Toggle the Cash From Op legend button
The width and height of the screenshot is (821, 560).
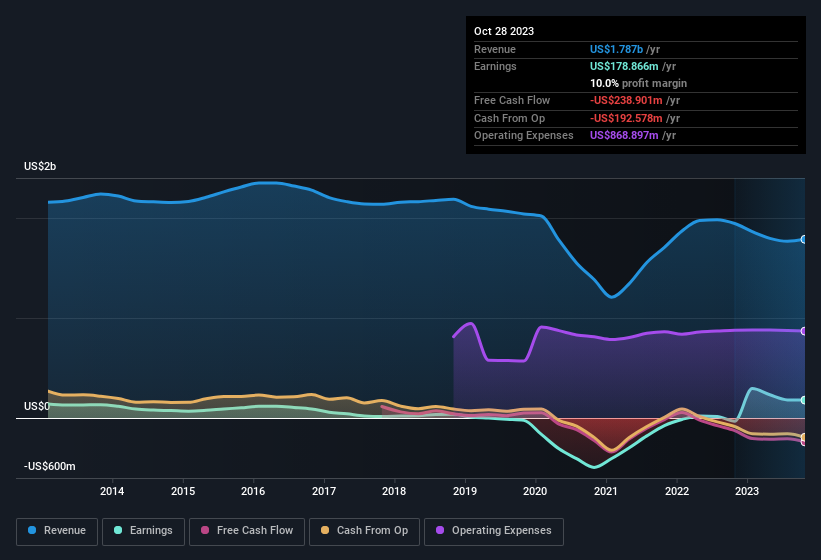click(364, 531)
